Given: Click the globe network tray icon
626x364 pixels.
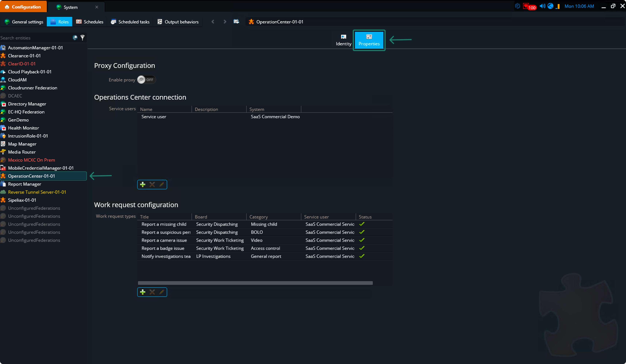Looking at the screenshot, I should [x=550, y=6].
